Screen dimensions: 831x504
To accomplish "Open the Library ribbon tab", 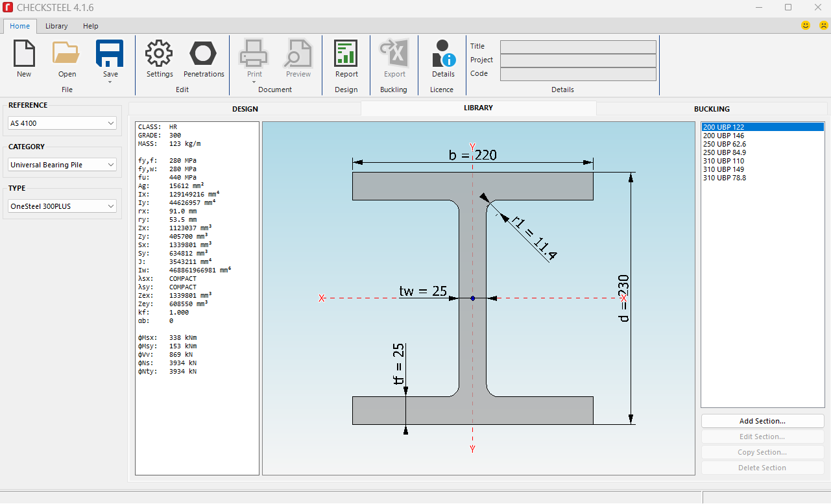I will tap(56, 26).
